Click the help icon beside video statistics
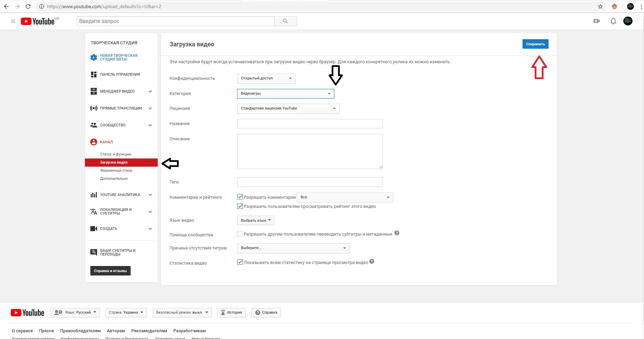 coord(372,261)
